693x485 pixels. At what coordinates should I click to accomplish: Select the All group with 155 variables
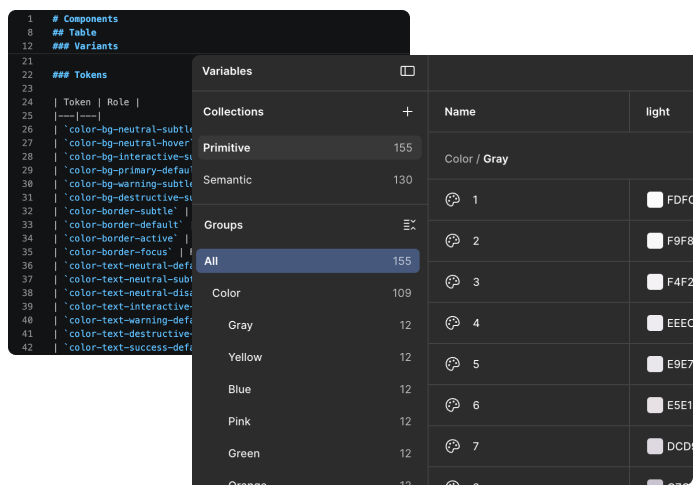(x=308, y=261)
